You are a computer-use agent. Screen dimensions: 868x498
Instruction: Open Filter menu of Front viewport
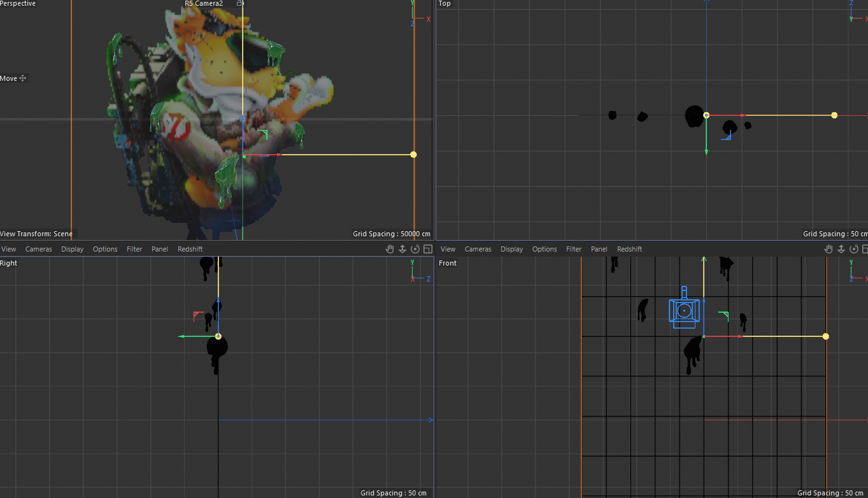pos(574,249)
